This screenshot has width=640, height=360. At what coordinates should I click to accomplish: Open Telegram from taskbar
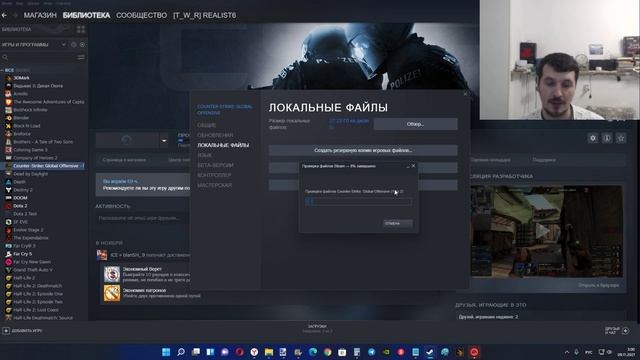(x=371, y=352)
